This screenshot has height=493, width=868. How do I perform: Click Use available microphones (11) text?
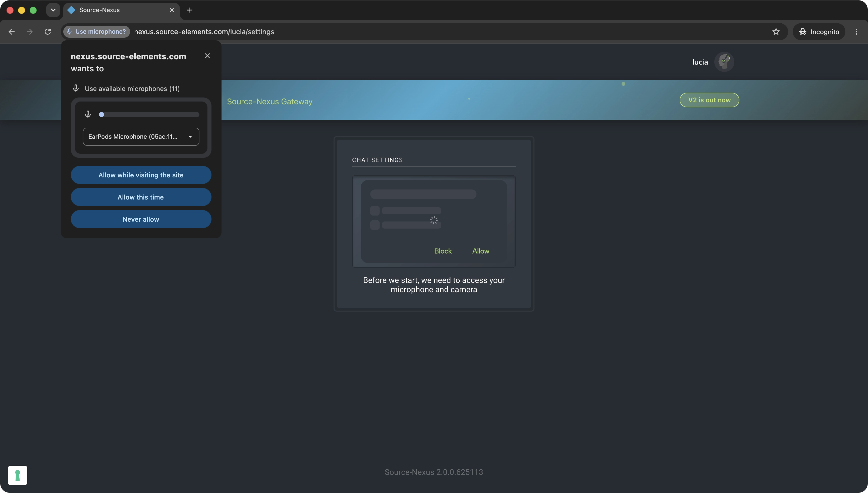pyautogui.click(x=132, y=89)
